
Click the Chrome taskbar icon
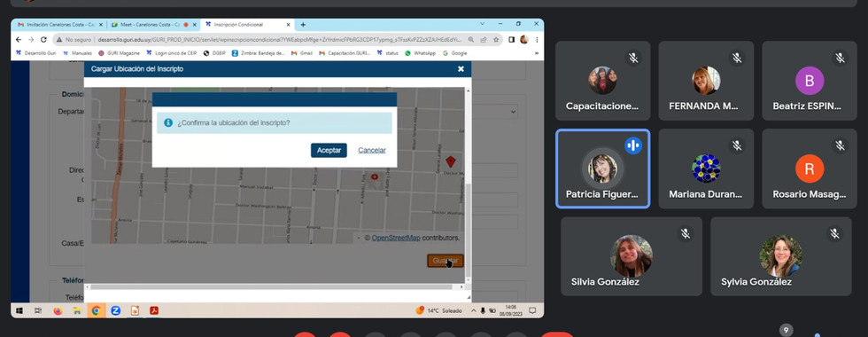coord(96,310)
